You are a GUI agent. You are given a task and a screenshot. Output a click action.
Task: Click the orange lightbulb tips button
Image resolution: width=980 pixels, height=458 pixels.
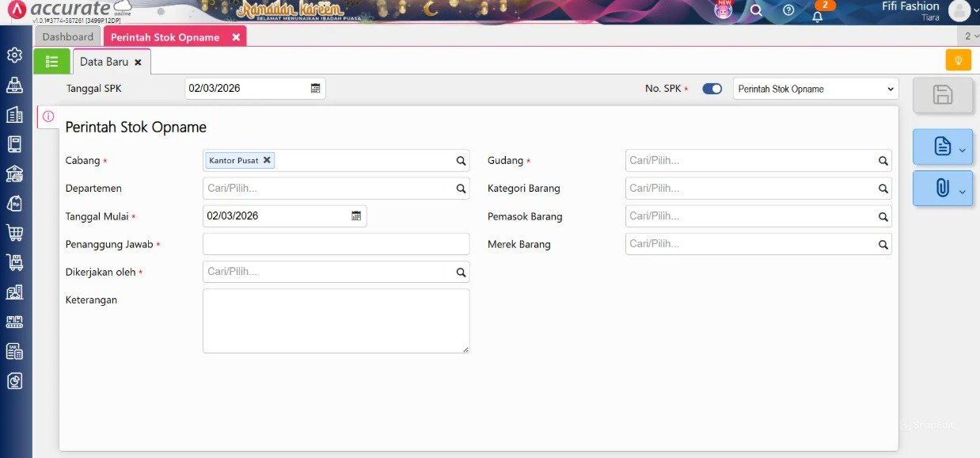[958, 60]
